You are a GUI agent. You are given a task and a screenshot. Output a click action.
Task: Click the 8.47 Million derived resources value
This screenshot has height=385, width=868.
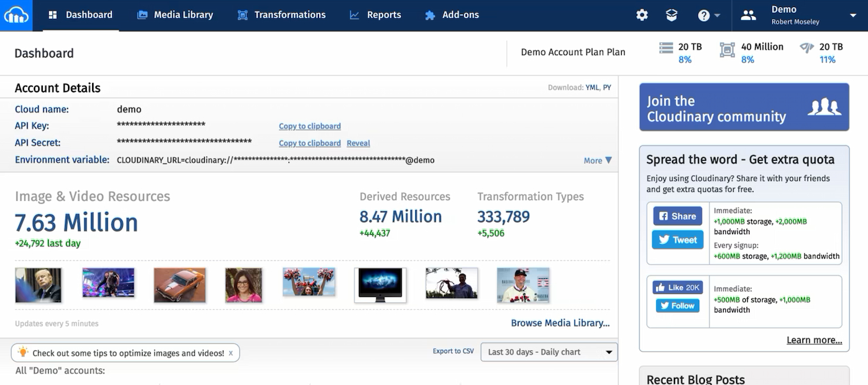tap(401, 217)
